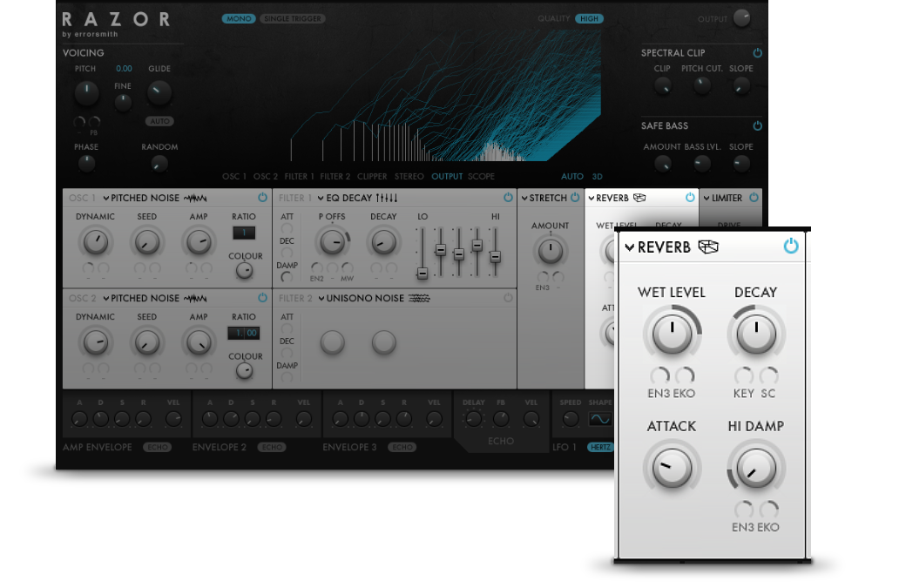Toggle the Single Trigger button
Image resolution: width=906 pixels, height=588 pixels.
(x=293, y=19)
